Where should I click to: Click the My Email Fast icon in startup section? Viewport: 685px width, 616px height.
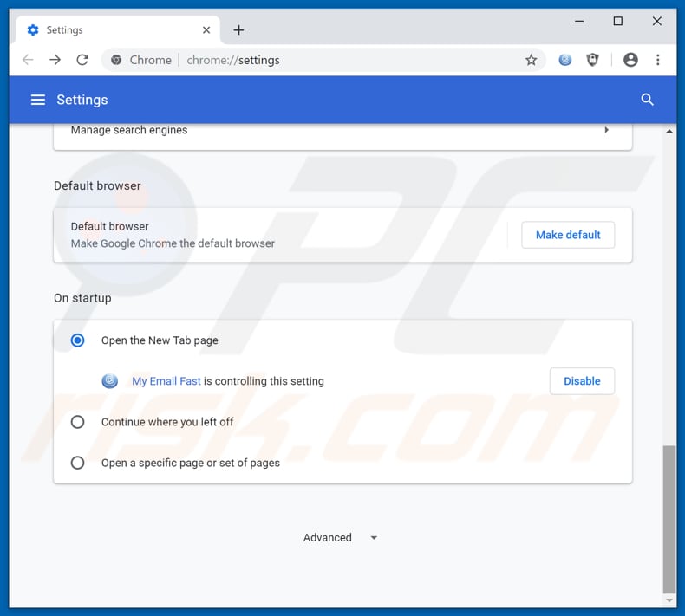(x=109, y=381)
